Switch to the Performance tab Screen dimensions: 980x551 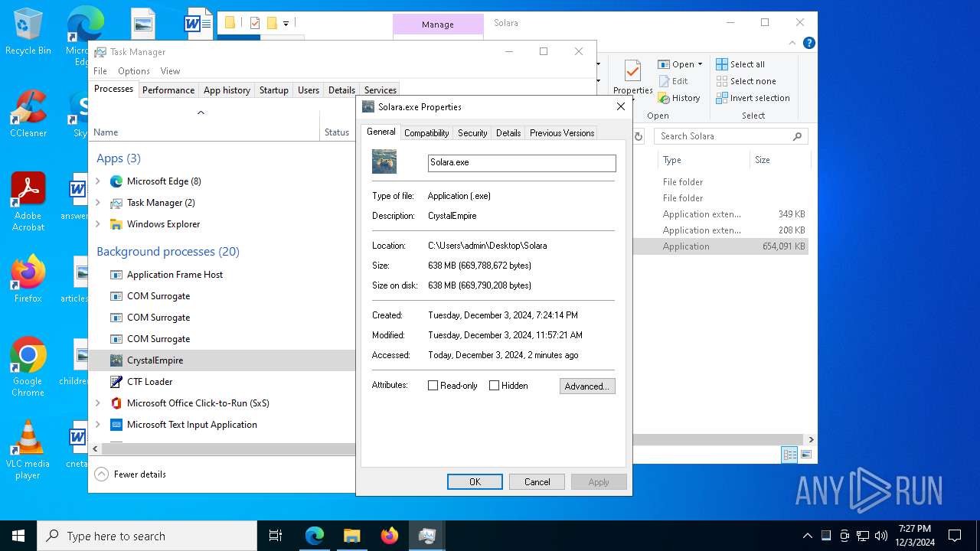pyautogui.click(x=168, y=90)
